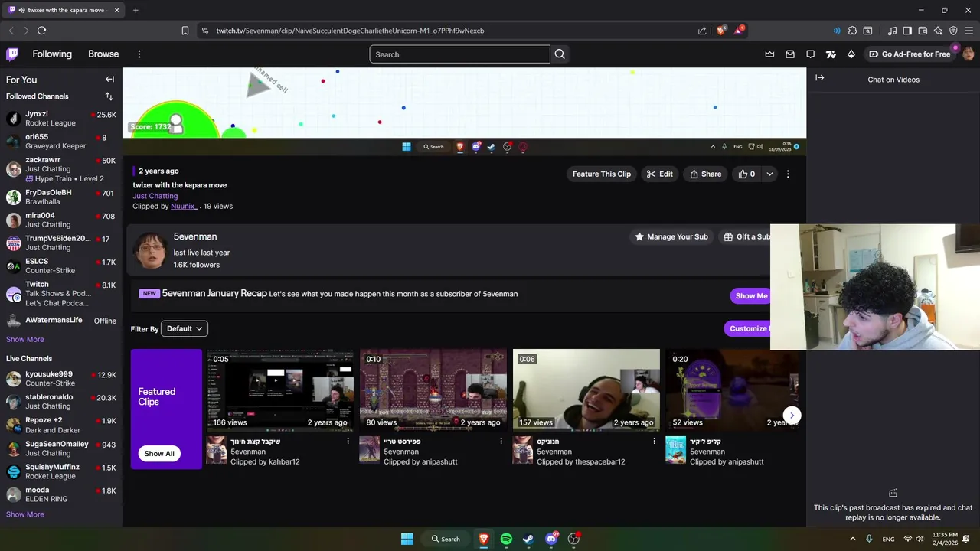Screen dimensions: 980x551
Task: Open the three-dot menu next to Browse
Action: [x=139, y=54]
